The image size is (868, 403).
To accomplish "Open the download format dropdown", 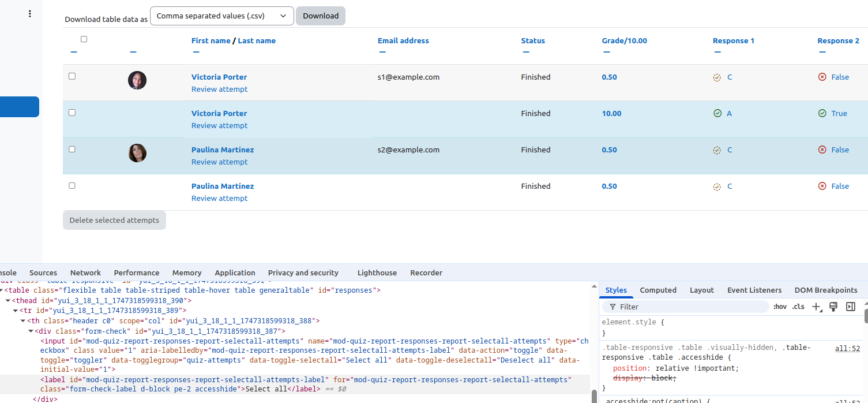I will (x=222, y=16).
